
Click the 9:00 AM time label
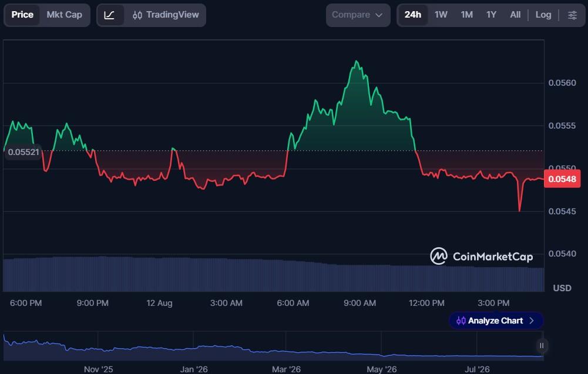[x=359, y=303]
